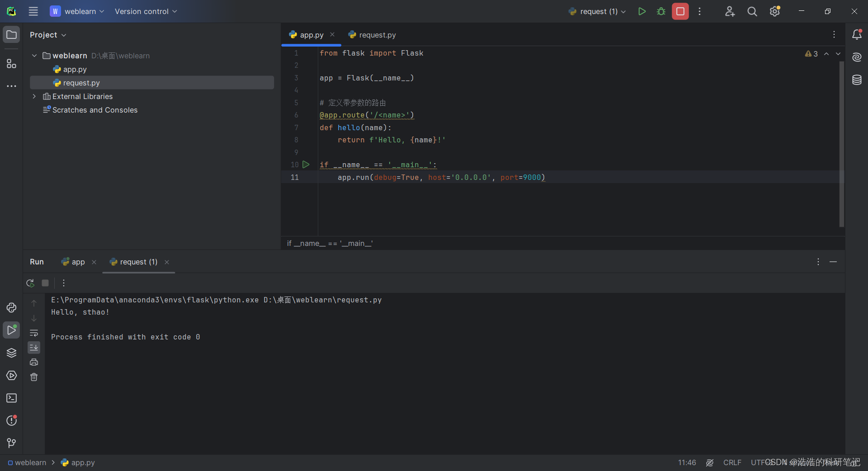Image resolution: width=868 pixels, height=471 pixels.
Task: Open AI Assistant spiral icon
Action: click(857, 57)
